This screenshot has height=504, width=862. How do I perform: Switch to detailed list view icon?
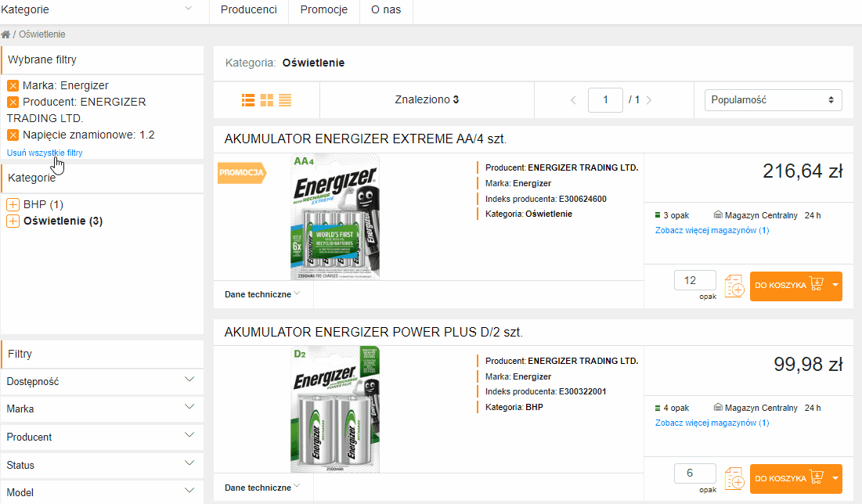coord(248,100)
